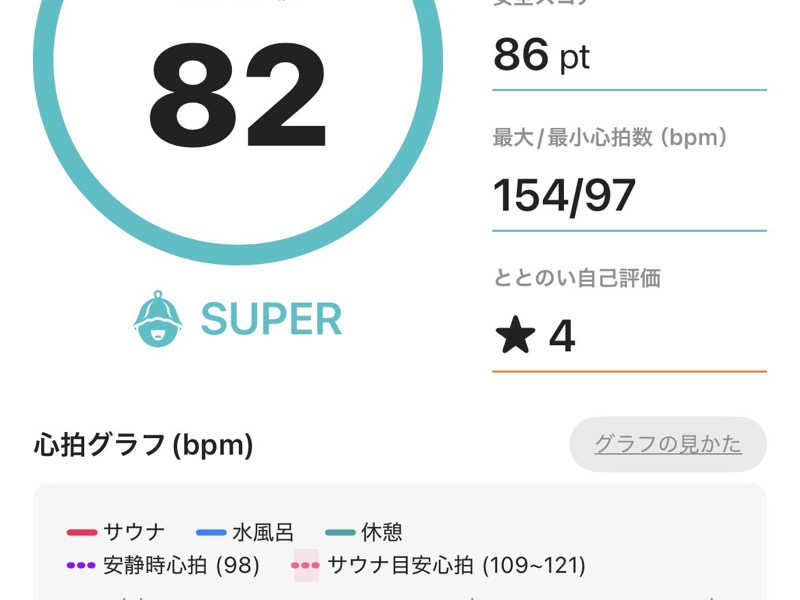Tap the purple dotted 安静時心拍 marker
The image size is (800, 600).
click(81, 566)
